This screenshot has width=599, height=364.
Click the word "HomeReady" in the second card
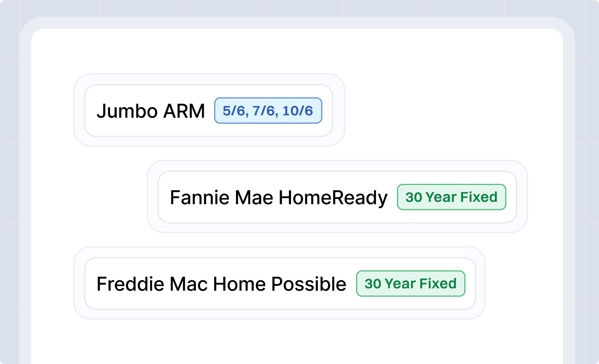pyautogui.click(x=333, y=198)
